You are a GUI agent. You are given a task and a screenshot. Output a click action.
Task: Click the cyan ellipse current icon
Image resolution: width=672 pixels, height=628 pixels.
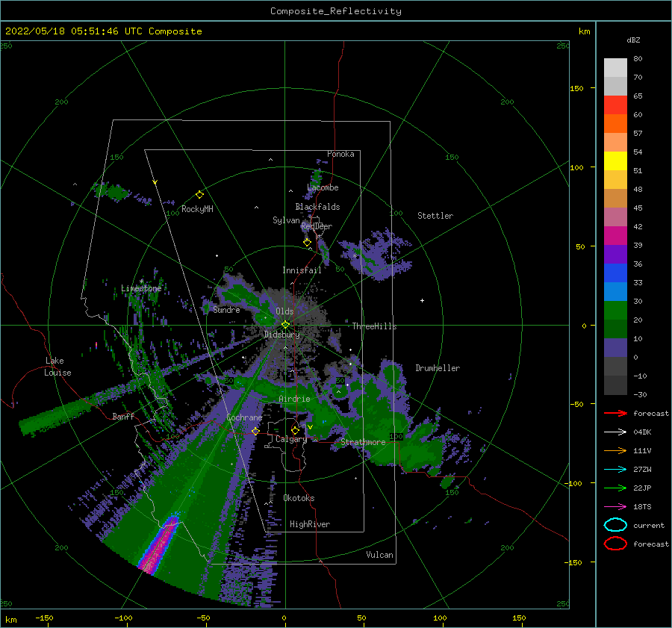pyautogui.click(x=615, y=525)
